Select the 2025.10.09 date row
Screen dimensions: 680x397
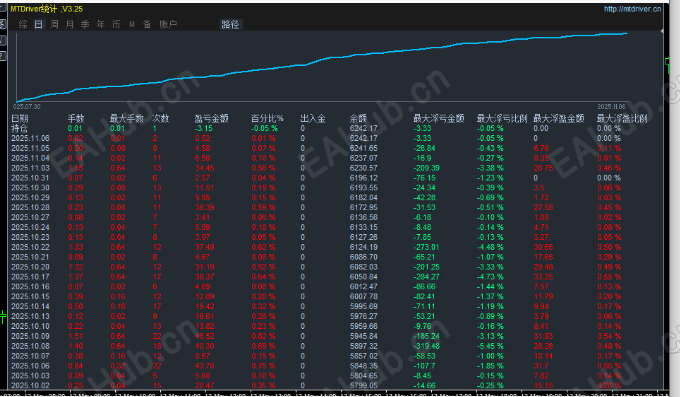point(30,336)
